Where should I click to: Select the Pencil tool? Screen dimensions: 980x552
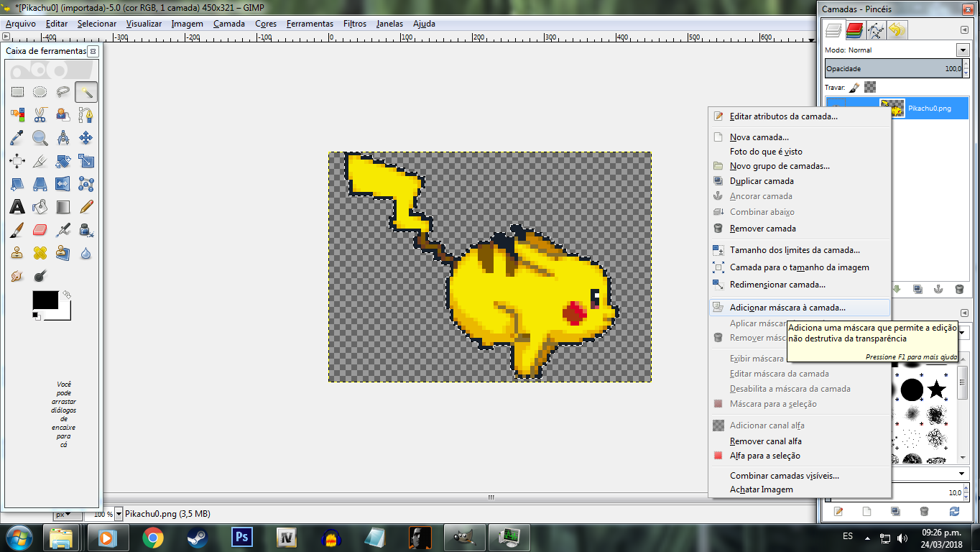[86, 207]
